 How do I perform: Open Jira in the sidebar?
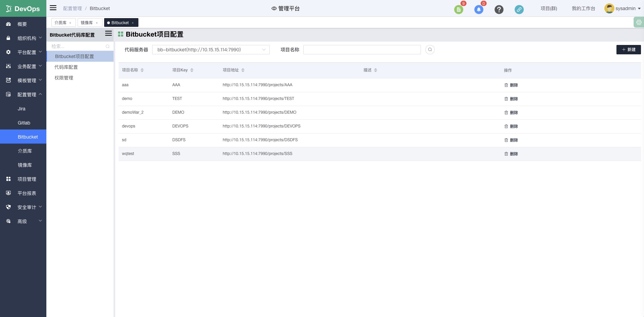click(x=23, y=109)
